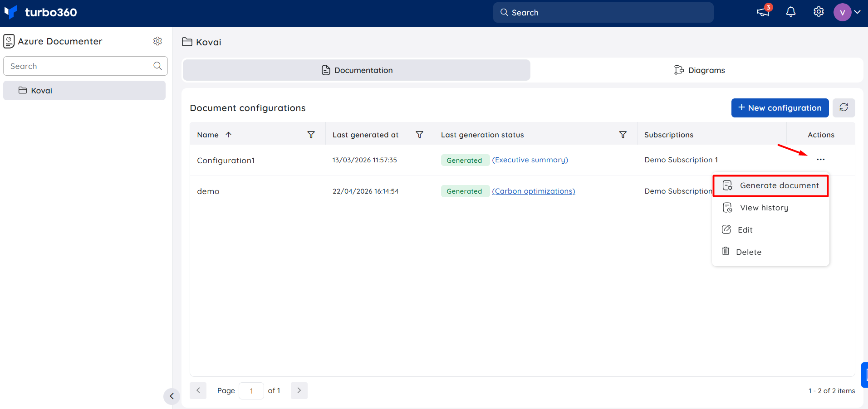Screen dimensions: 868x409
Task: Filter the Name column
Action: pos(311,135)
